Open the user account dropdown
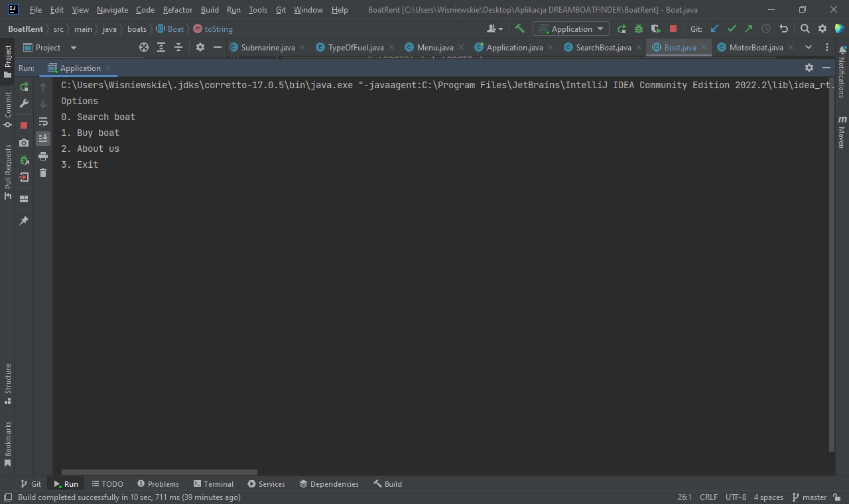 495,29
